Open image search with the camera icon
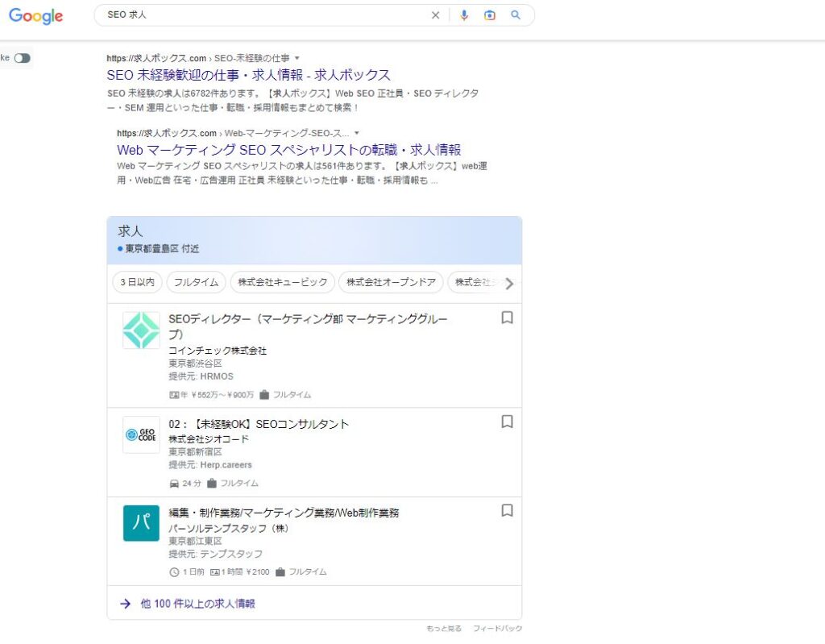Image resolution: width=825 pixels, height=644 pixels. 489,15
